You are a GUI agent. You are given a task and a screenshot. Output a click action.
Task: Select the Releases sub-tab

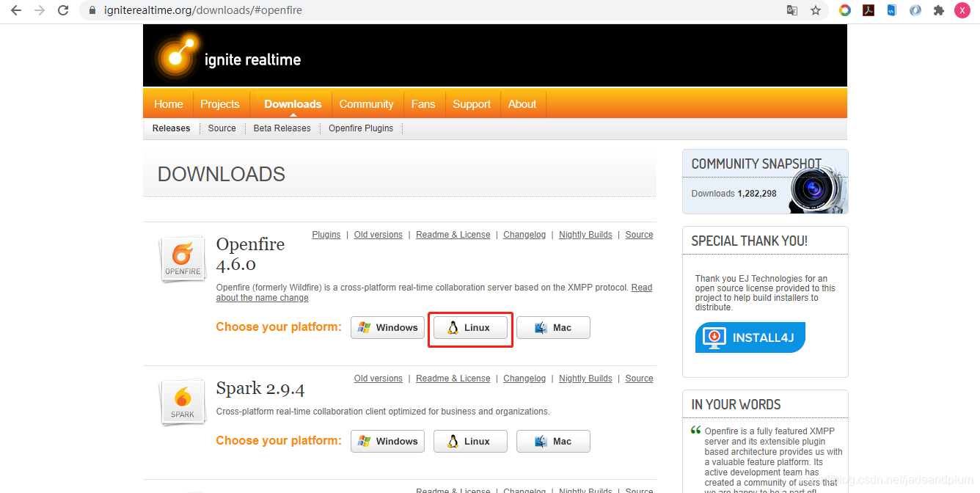[x=171, y=128]
